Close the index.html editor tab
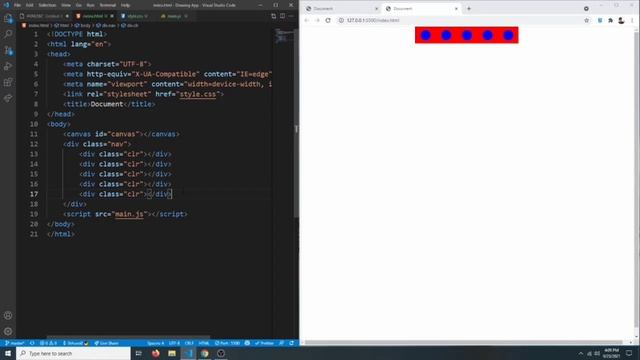 (112, 16)
